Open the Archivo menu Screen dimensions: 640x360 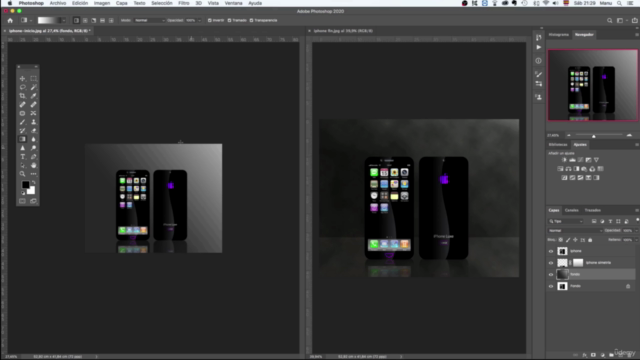58,3
